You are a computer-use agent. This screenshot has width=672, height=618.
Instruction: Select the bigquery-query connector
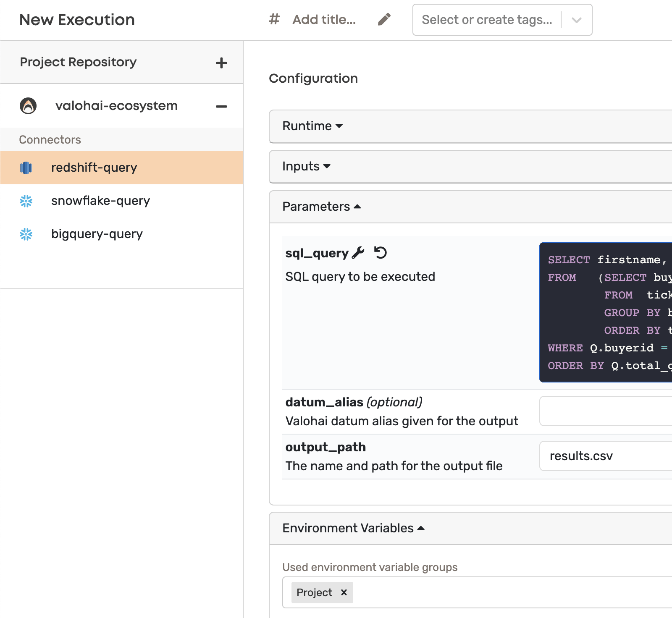point(121,234)
